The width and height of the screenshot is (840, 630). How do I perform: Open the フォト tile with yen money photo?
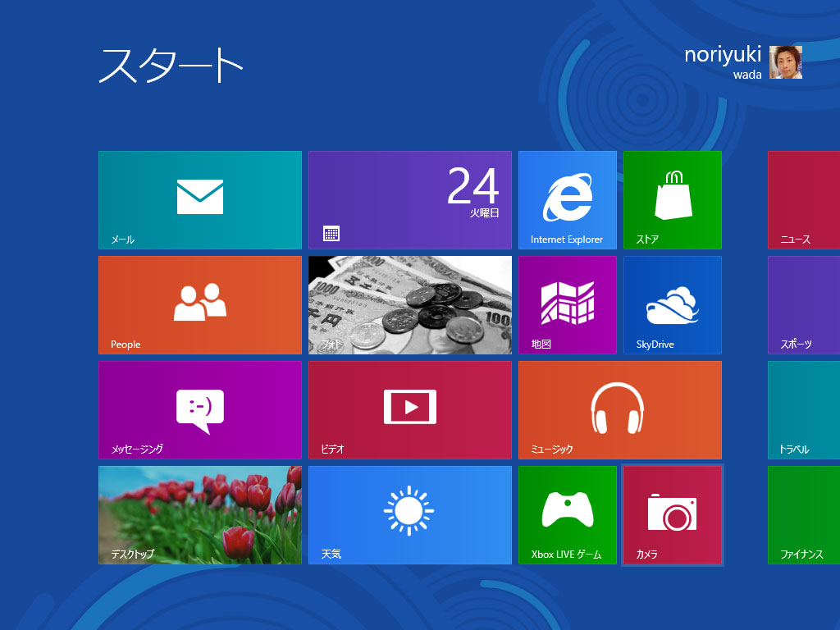[410, 305]
